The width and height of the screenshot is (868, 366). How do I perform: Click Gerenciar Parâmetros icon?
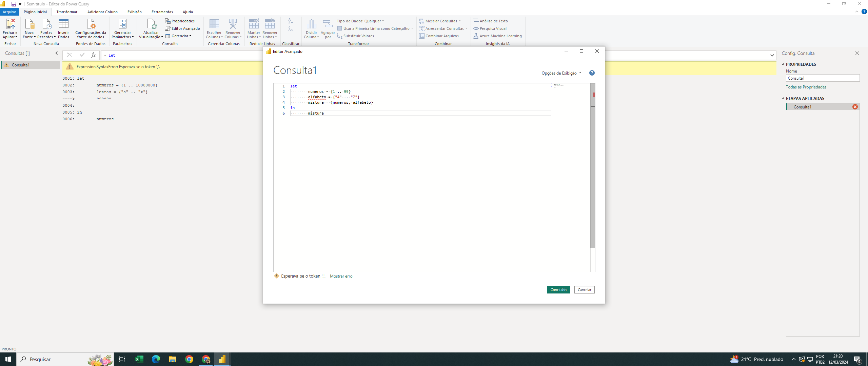[122, 24]
